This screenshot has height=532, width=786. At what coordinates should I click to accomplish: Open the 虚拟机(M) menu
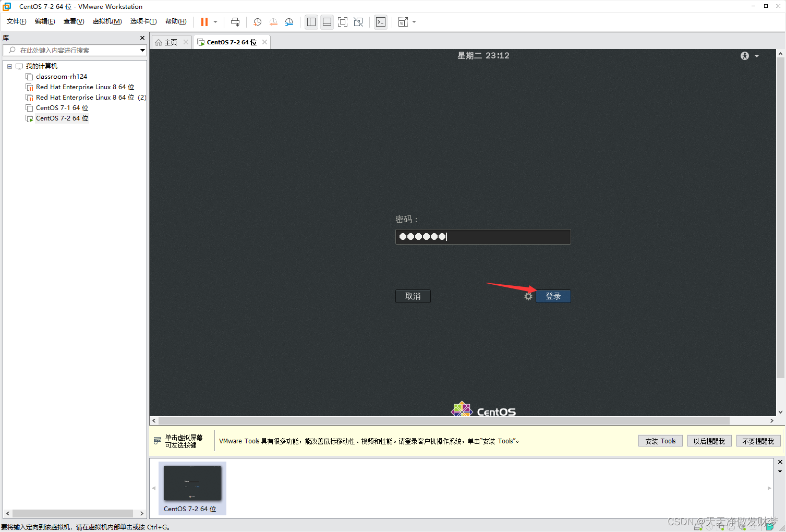[x=107, y=21]
